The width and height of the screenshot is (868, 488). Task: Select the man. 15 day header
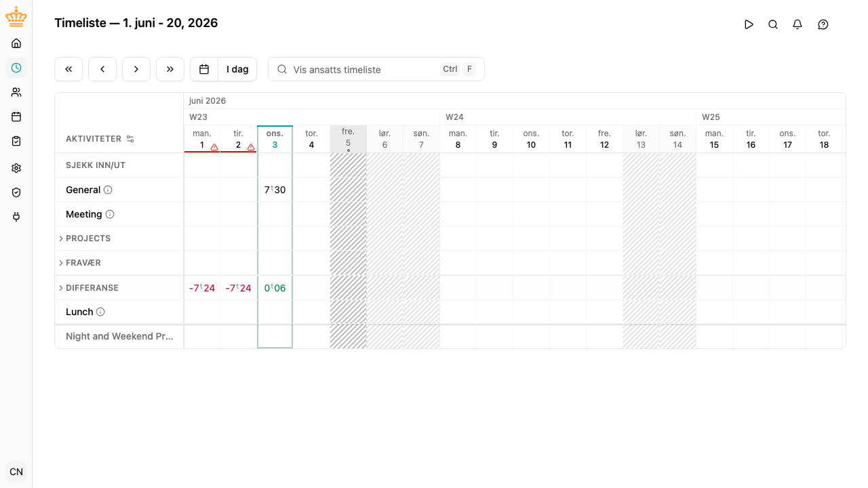pos(714,139)
